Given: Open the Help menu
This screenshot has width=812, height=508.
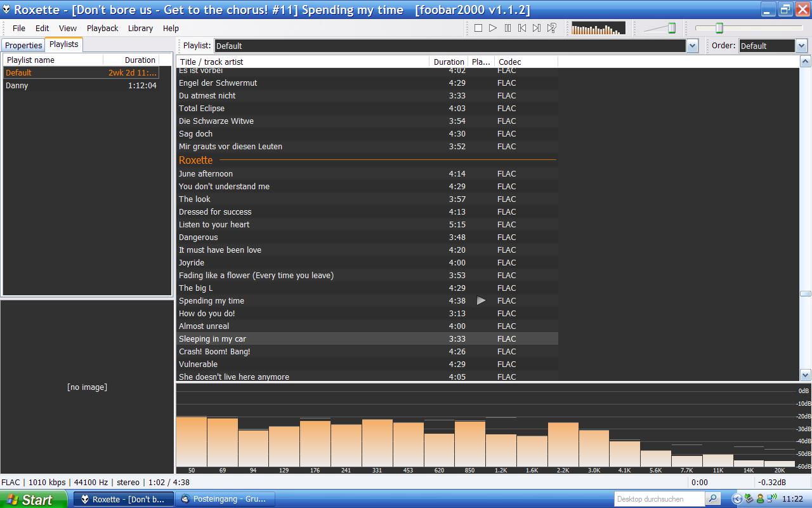Looking at the screenshot, I should click(171, 28).
